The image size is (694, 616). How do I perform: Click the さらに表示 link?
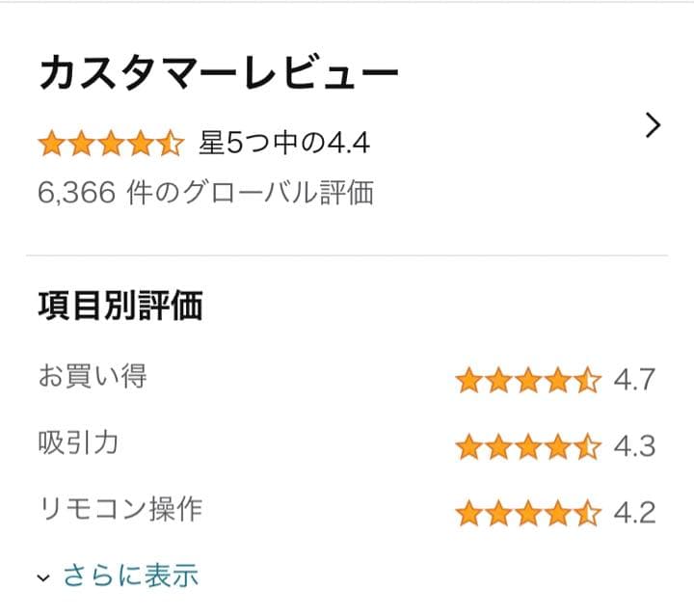pos(130,576)
